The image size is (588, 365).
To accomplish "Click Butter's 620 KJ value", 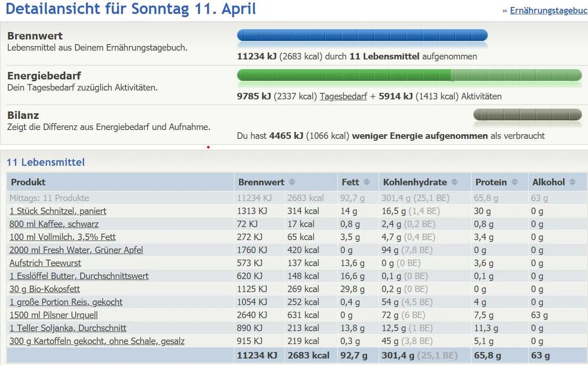I will (250, 276).
